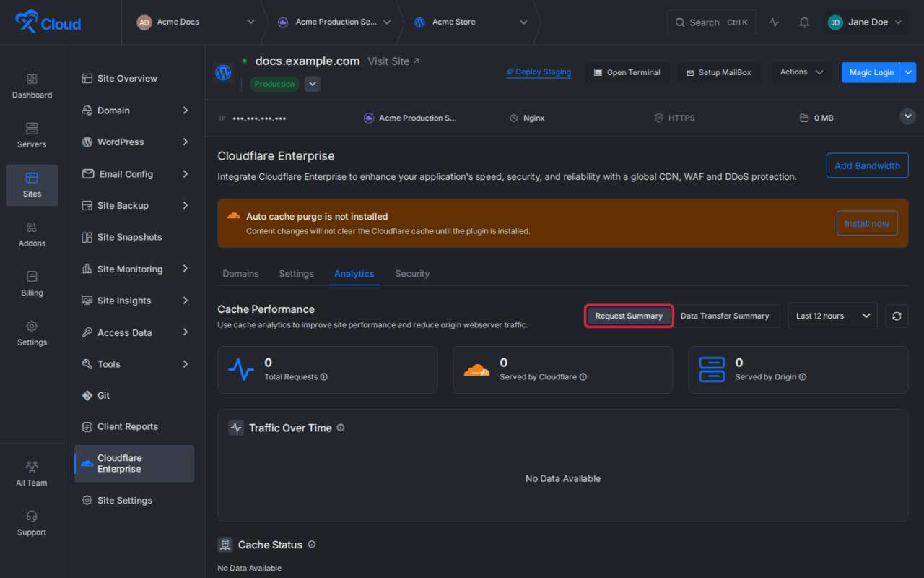This screenshot has width=924, height=578.
Task: Open Site Snapshots in the sidebar
Action: (134, 237)
